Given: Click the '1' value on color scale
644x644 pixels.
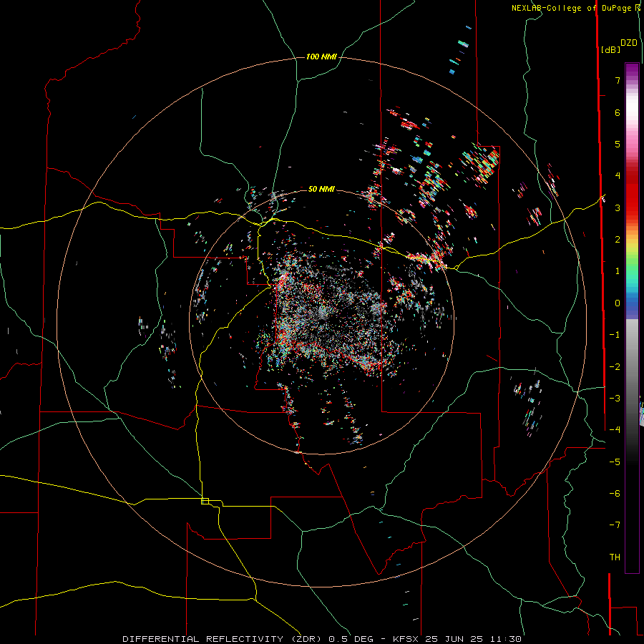Looking at the screenshot, I should 618,271.
